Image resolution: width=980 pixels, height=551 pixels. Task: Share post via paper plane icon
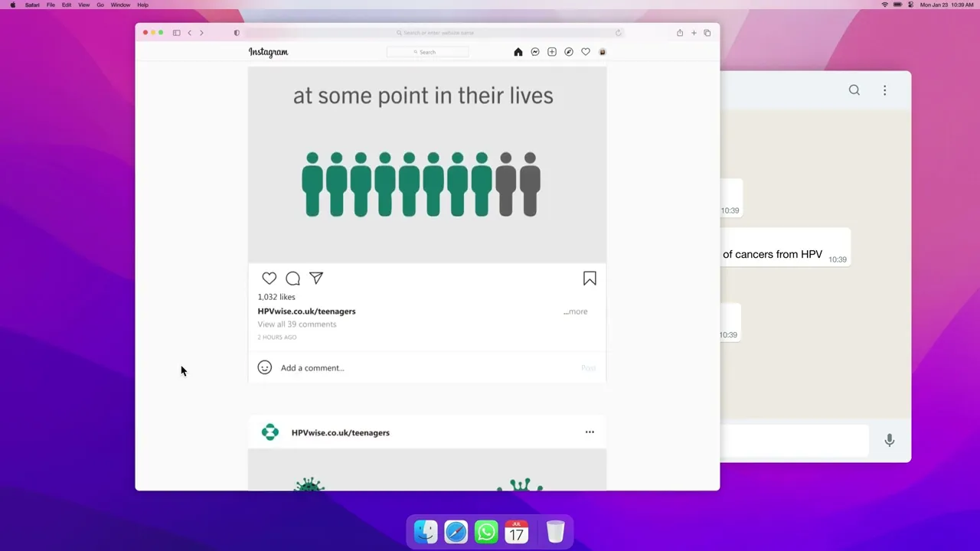coord(316,279)
